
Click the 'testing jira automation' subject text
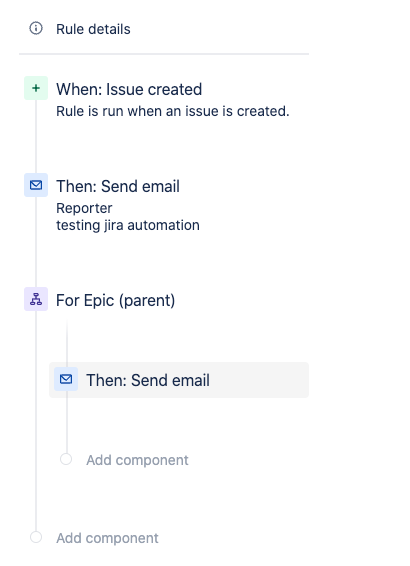coord(128,225)
